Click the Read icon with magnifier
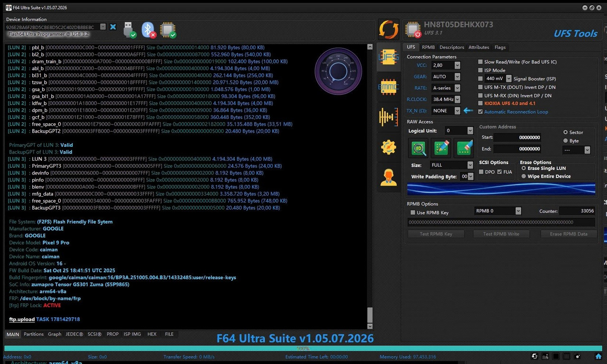This screenshot has width=607, height=364. click(x=418, y=148)
